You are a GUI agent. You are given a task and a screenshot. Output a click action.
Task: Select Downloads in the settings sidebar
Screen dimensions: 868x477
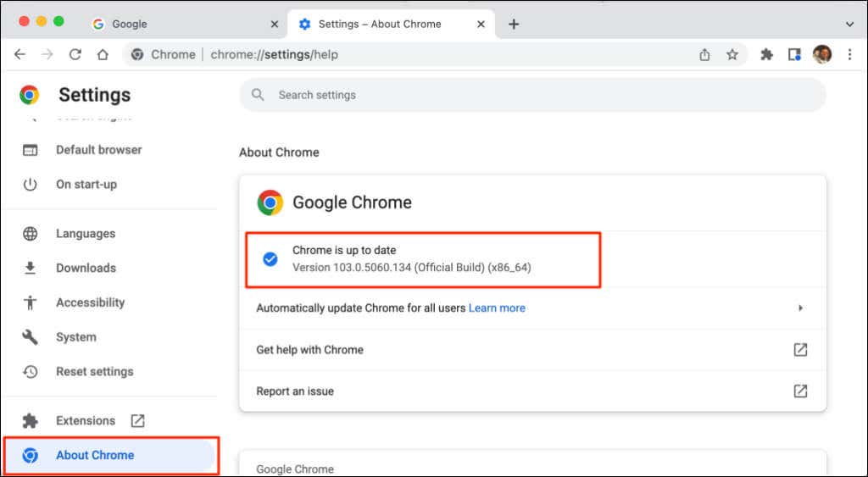86,268
